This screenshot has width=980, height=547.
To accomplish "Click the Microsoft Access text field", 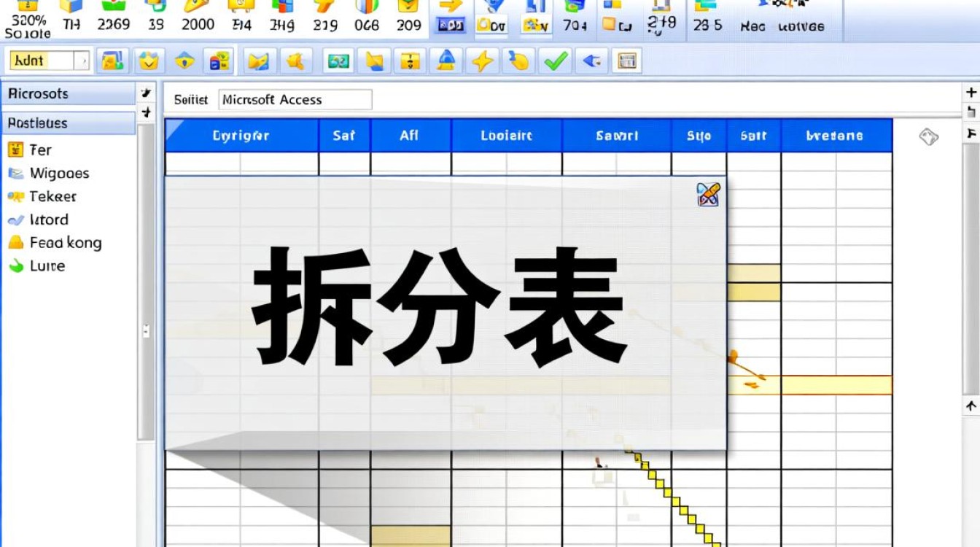I will 295,100.
